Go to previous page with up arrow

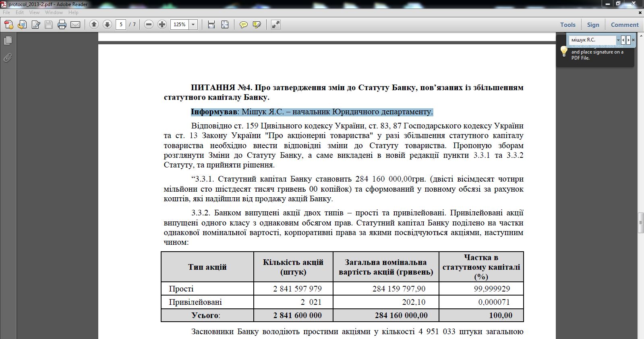(x=94, y=25)
